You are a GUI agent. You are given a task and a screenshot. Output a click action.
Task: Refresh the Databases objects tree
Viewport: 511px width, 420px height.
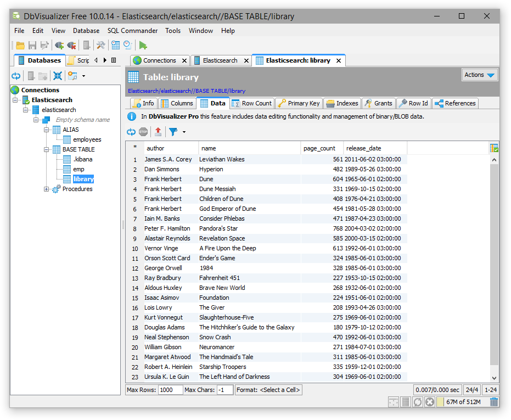tap(16, 76)
